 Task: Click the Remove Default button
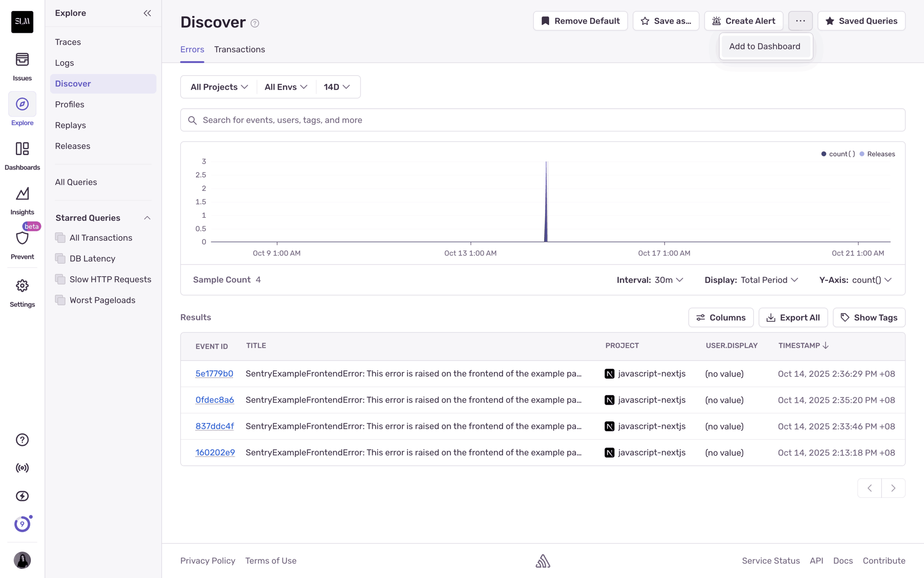(x=580, y=21)
